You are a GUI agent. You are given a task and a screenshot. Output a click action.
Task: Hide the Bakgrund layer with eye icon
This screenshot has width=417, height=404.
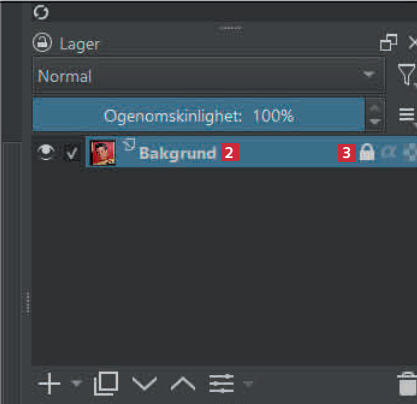click(46, 152)
